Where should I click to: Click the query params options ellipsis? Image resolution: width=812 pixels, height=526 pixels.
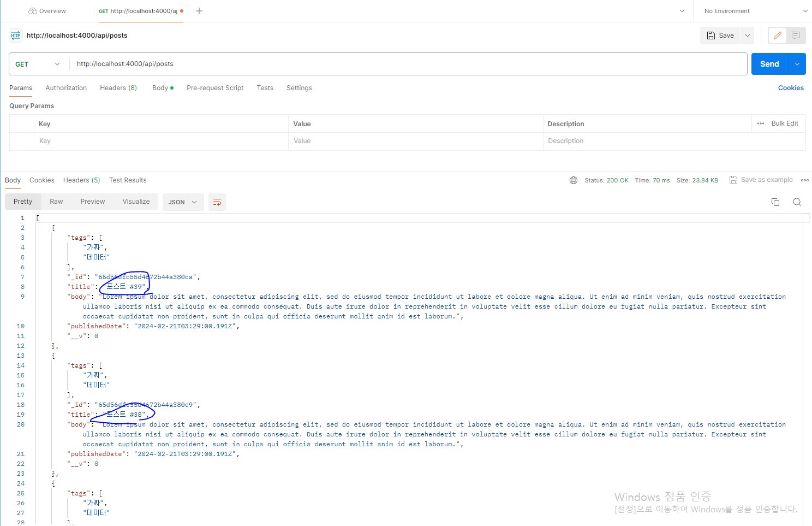pos(761,123)
